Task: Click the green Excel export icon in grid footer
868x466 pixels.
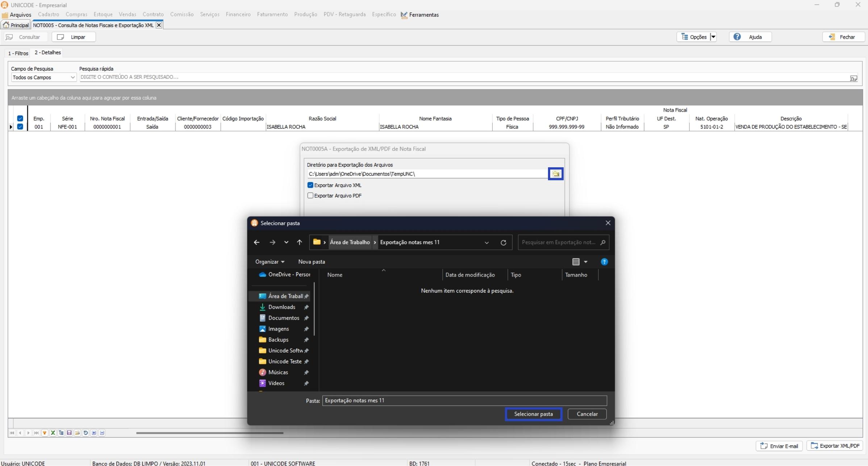Action: 53,433
